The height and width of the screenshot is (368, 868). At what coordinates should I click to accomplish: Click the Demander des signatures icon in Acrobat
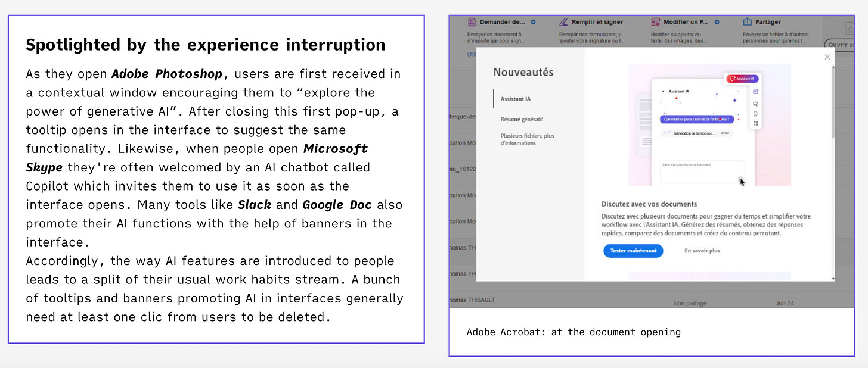click(472, 22)
